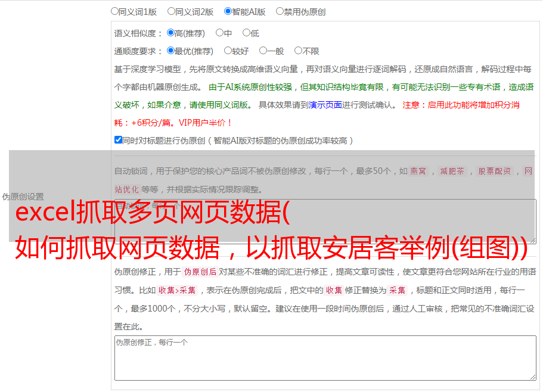The width and height of the screenshot is (543, 392).
Task: Click the 燕窝 example keyword tag
Action: (x=418, y=171)
